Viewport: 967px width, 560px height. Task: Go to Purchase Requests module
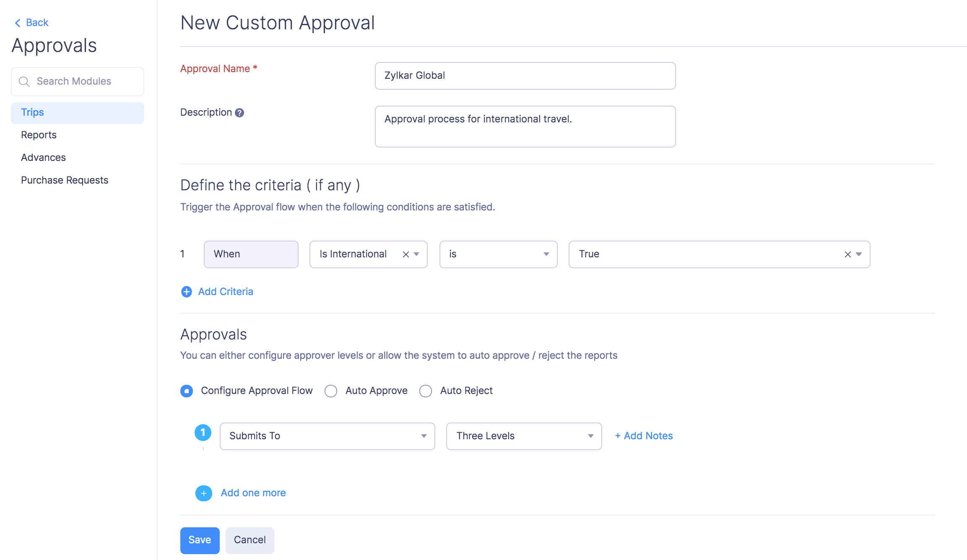click(x=65, y=180)
